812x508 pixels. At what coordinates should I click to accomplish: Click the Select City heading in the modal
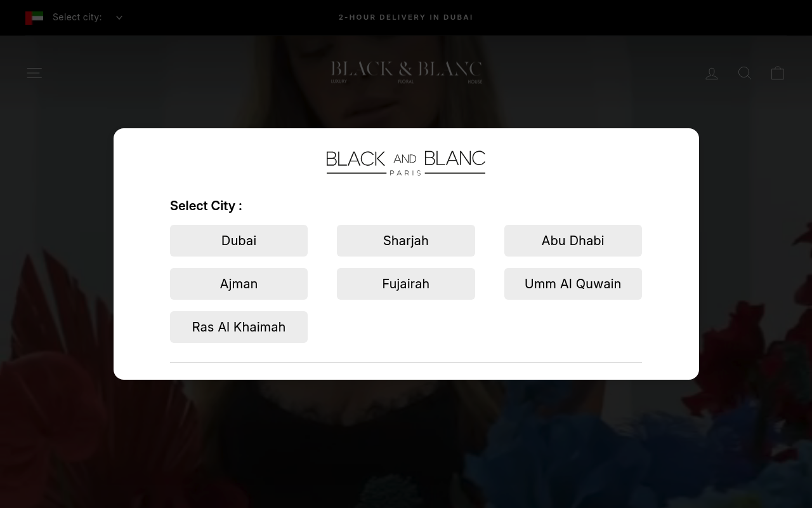[x=206, y=206]
